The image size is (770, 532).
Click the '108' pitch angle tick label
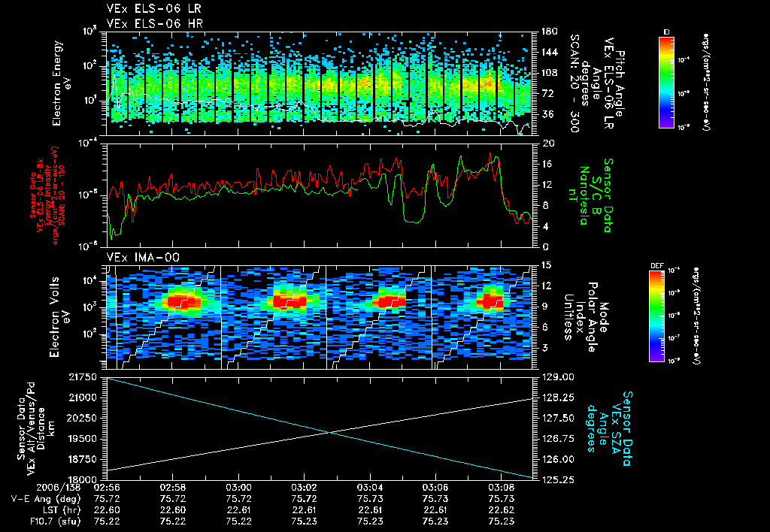coord(549,73)
